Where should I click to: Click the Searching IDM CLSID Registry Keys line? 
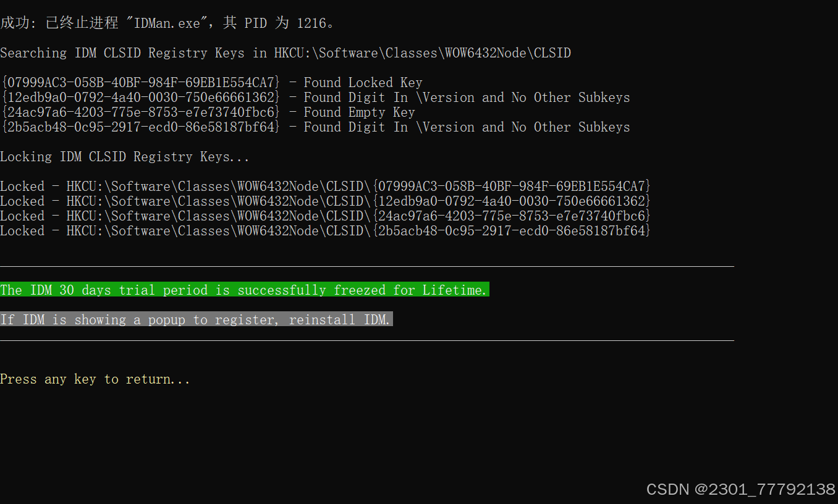pyautogui.click(x=286, y=53)
